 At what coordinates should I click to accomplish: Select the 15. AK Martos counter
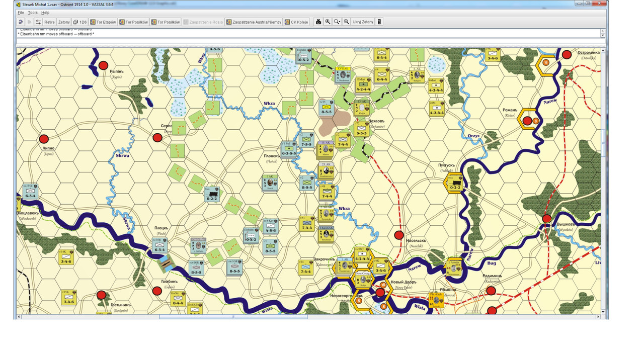(325, 149)
